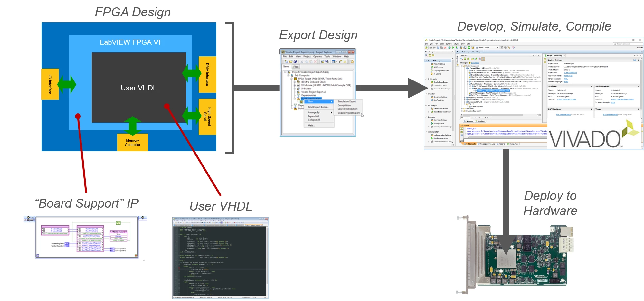Click the Add Sources icon in Flow Navigator

coord(432,67)
